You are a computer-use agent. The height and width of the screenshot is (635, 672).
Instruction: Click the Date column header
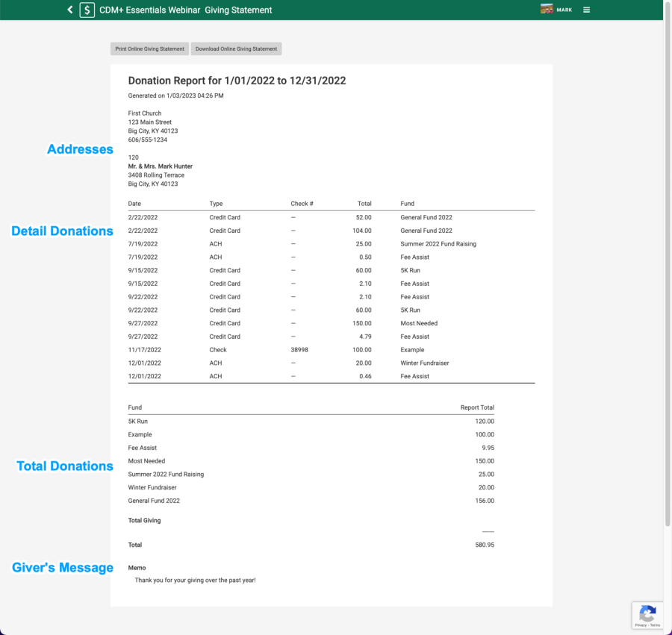click(134, 204)
